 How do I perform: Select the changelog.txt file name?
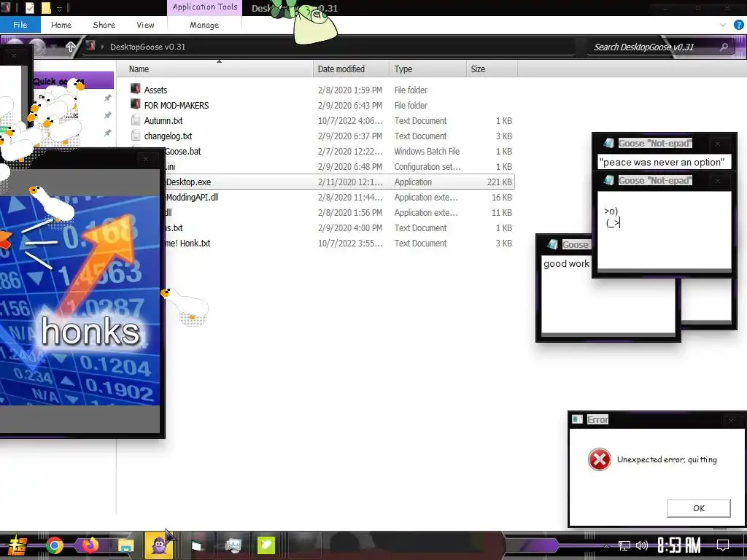tap(168, 136)
